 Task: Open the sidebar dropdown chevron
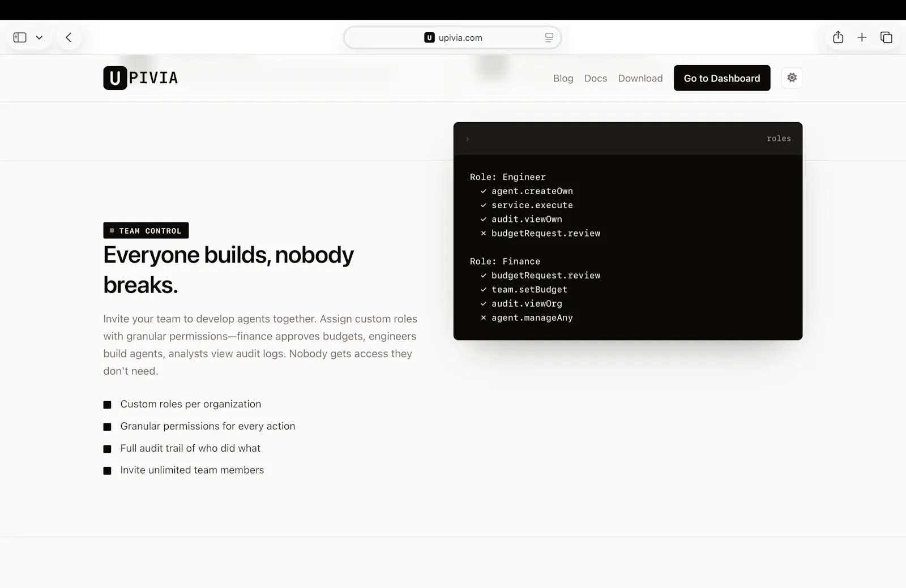(x=39, y=38)
